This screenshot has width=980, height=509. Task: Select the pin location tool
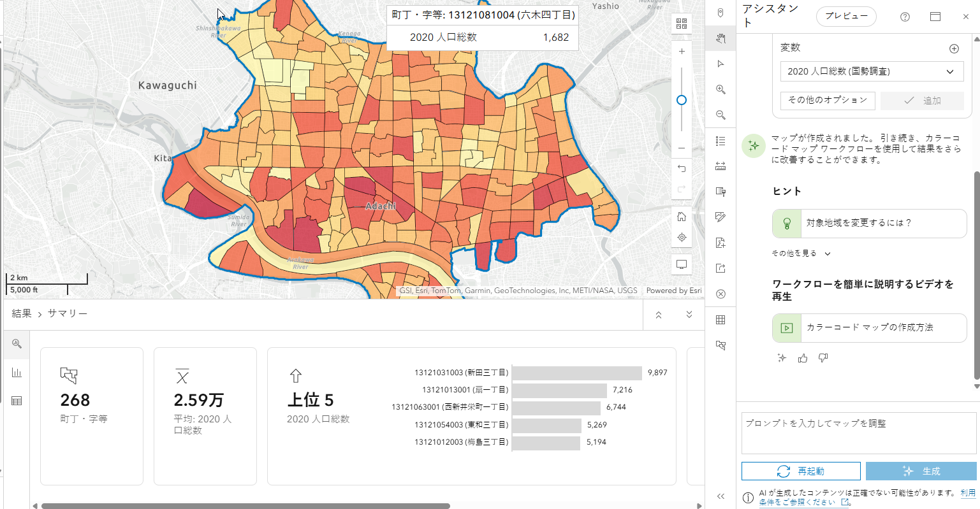coord(720,13)
